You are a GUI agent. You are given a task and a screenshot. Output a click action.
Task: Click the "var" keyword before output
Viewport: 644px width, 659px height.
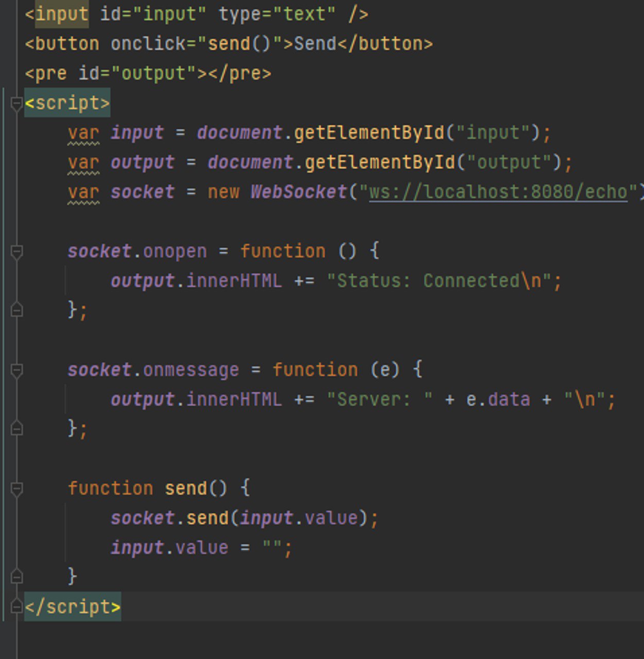tap(83, 163)
